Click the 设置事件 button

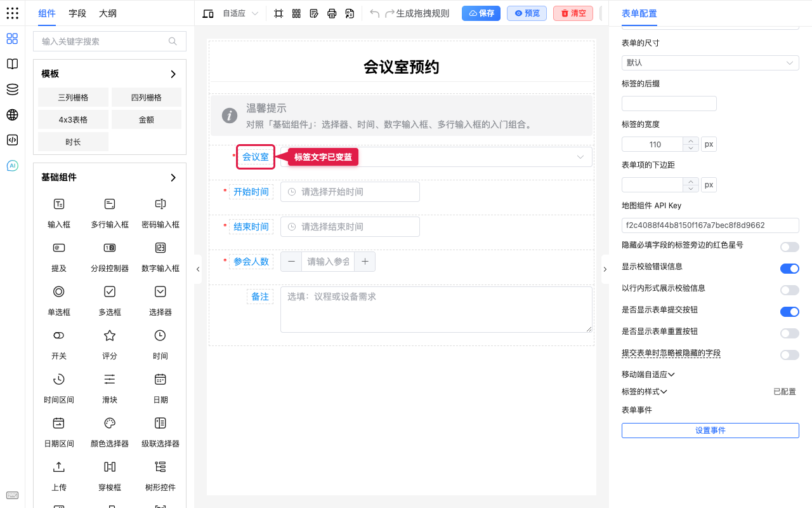click(710, 431)
